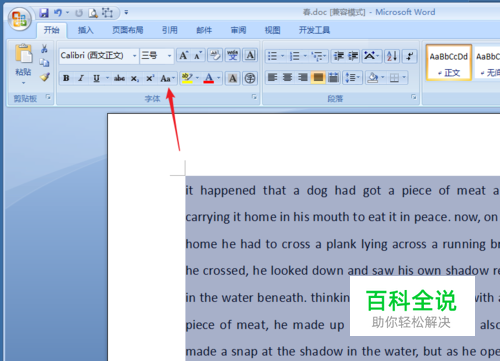
Task: Open the 插入 tab
Action: coord(85,30)
